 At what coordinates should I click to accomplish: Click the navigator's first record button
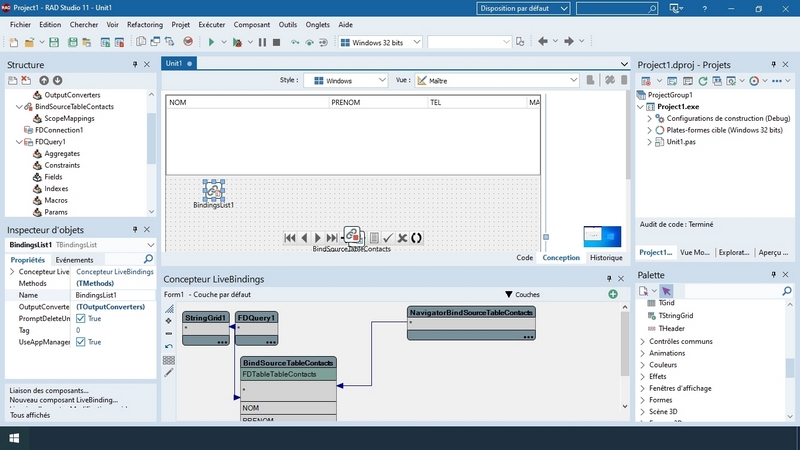[290, 238]
